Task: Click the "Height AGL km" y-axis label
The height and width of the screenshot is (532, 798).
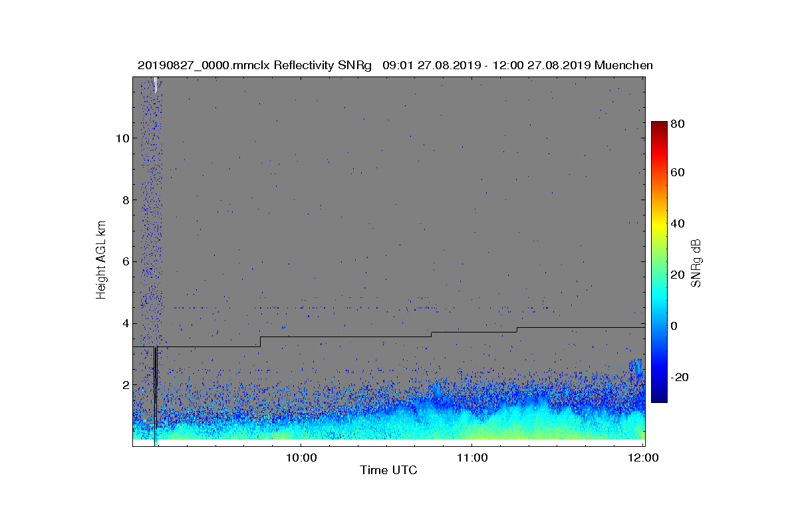Action: point(101,260)
